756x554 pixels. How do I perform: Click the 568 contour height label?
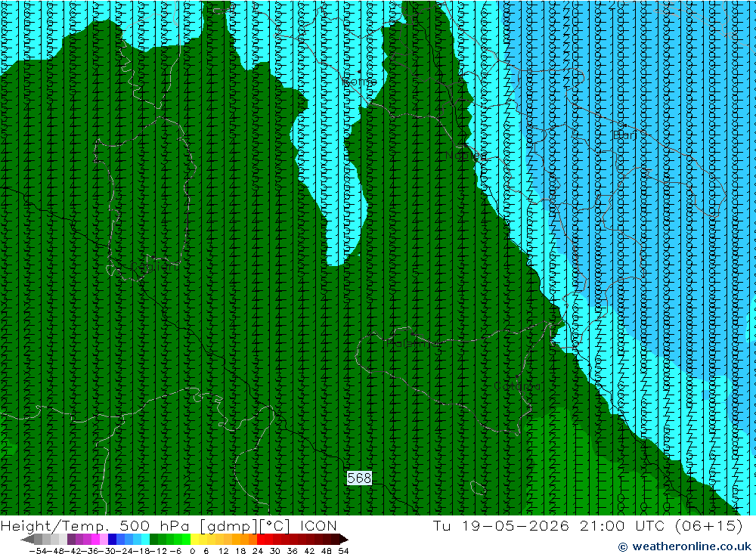tap(359, 478)
